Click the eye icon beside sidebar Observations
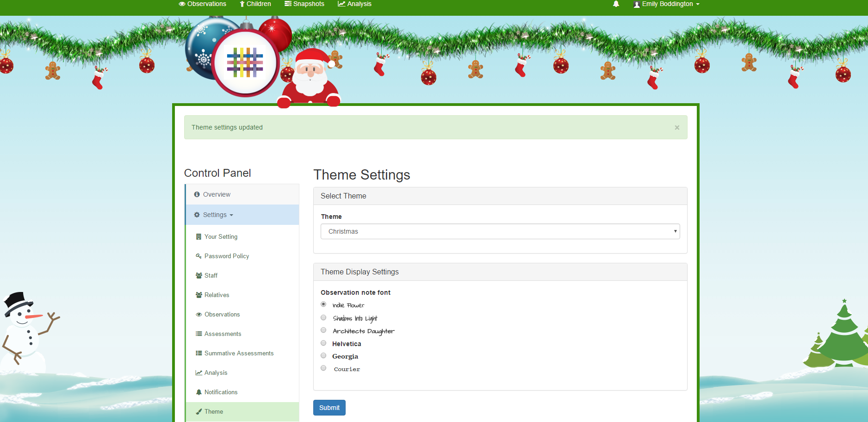The height and width of the screenshot is (422, 868). (198, 314)
